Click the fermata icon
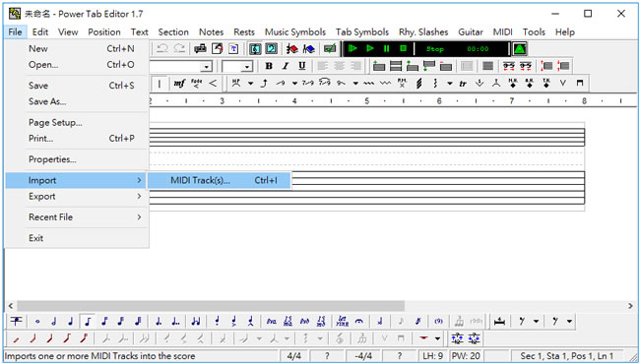The image size is (640, 364). click(359, 322)
